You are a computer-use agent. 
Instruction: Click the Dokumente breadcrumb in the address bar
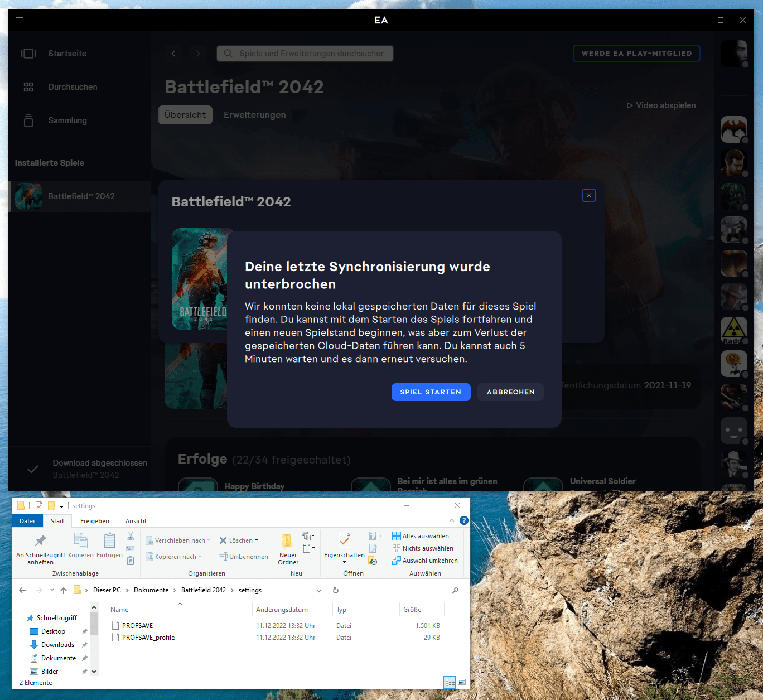[x=151, y=590]
